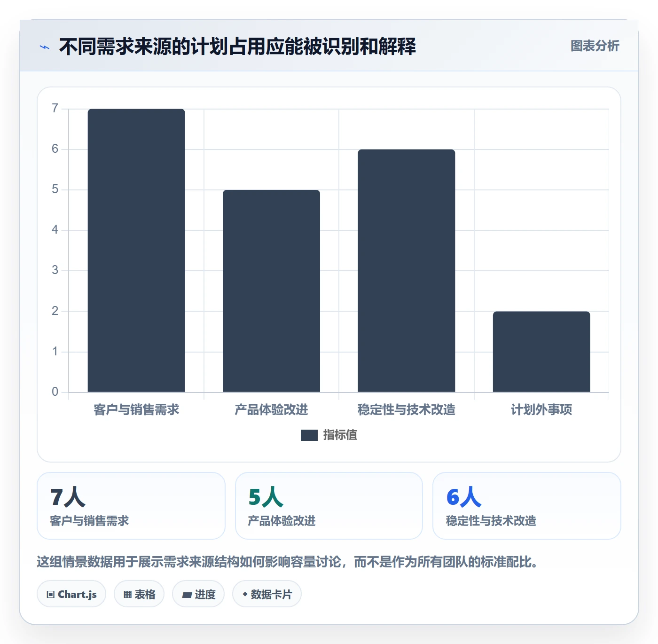Click the bar icon in 进度 chip
658x644 pixels.
(187, 595)
